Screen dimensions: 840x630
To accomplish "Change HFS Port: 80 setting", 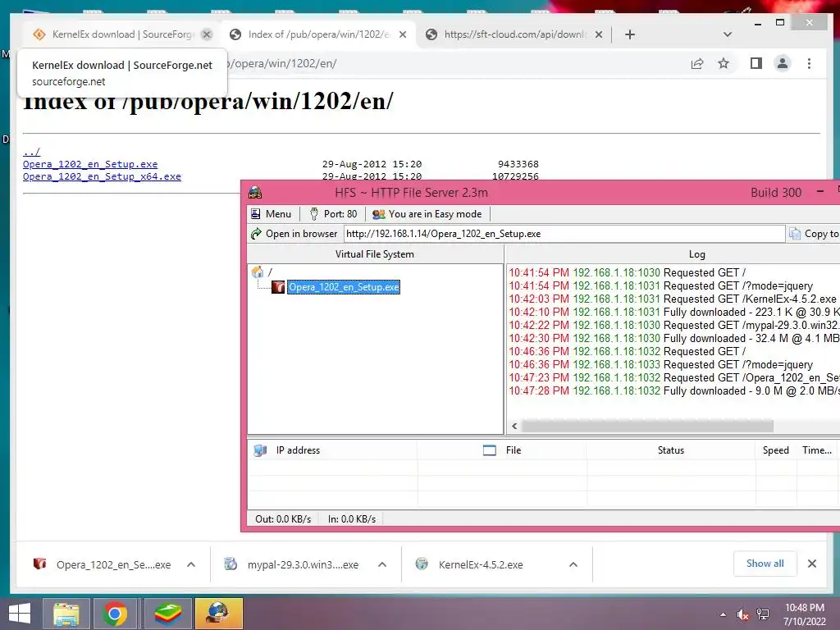I will click(x=333, y=214).
